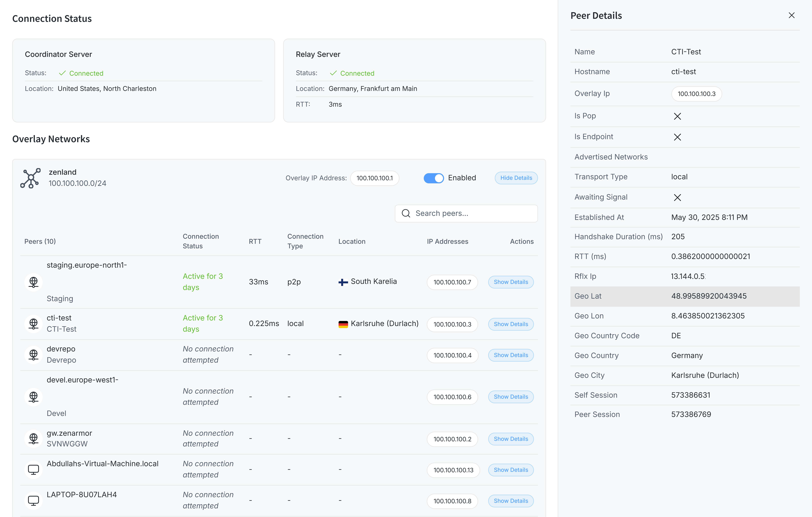The height and width of the screenshot is (517, 812).
Task: Click the monitor icon for LAPTOP-8U07LAH4
Action: pyautogui.click(x=33, y=500)
